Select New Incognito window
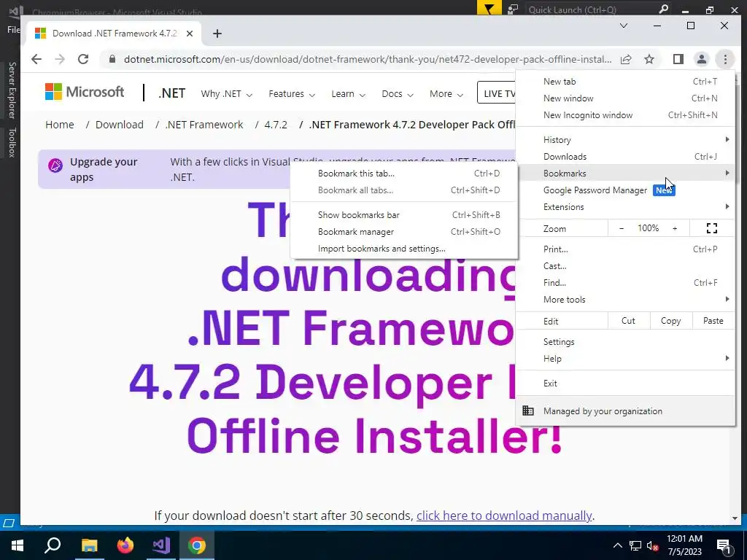Image resolution: width=747 pixels, height=560 pixels. click(x=625, y=114)
